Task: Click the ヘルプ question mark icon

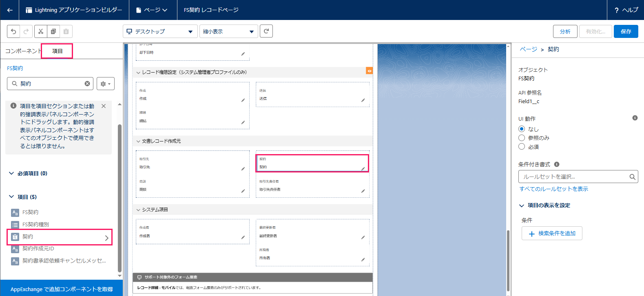Action: [x=617, y=10]
